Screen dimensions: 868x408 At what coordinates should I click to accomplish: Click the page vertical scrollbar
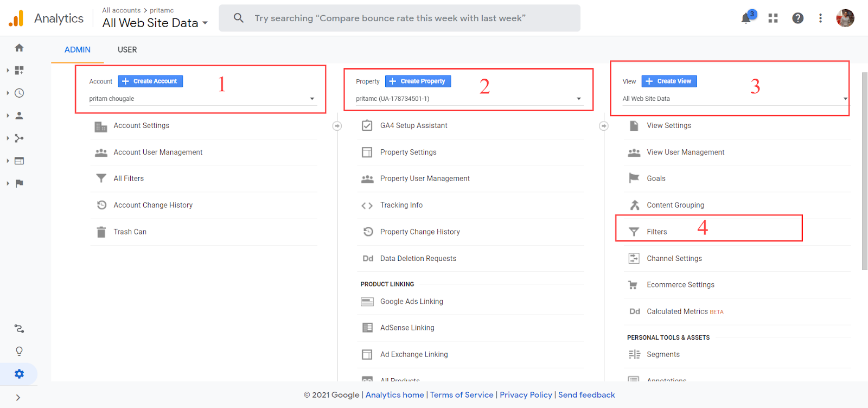(865, 170)
